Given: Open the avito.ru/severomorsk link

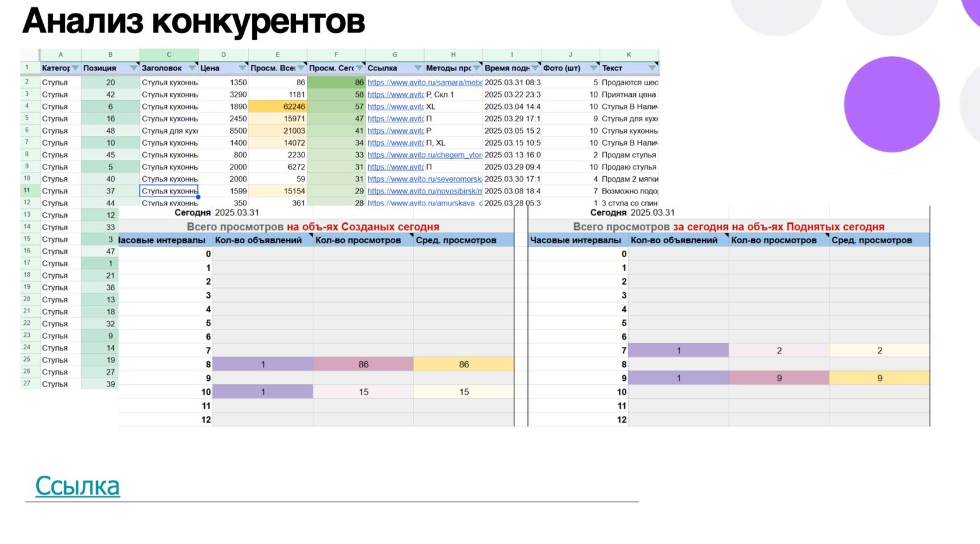Looking at the screenshot, I should pos(425,179).
